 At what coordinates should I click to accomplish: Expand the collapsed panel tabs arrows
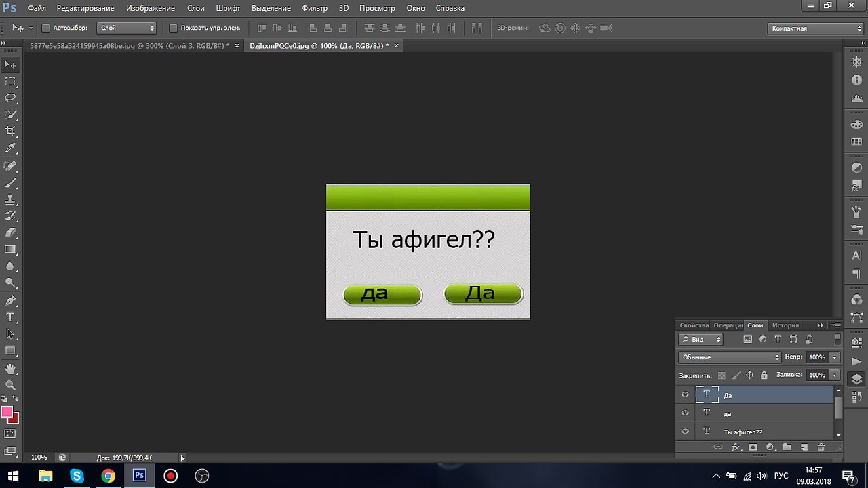[821, 325]
